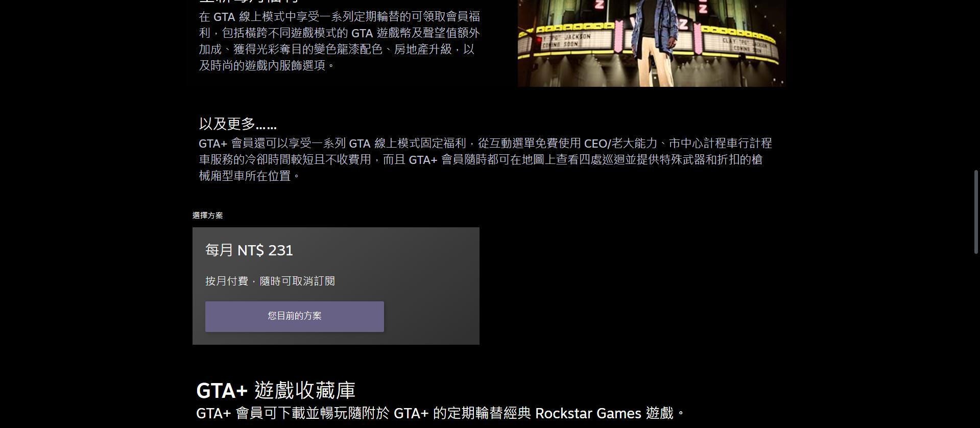Viewport: 980px width, 428px height.
Task: Click the theater marquee promotional image
Action: 652,43
